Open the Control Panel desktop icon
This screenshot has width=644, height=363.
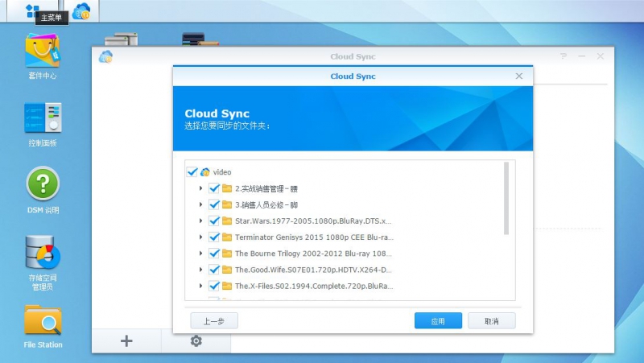click(42, 118)
